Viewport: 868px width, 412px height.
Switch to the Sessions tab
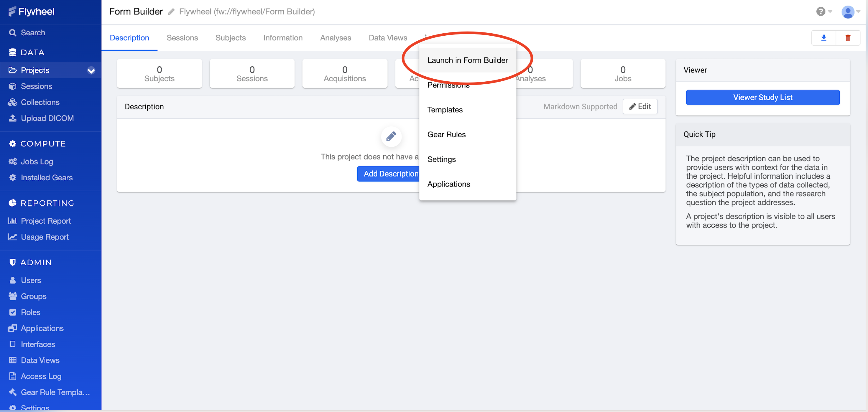tap(182, 38)
